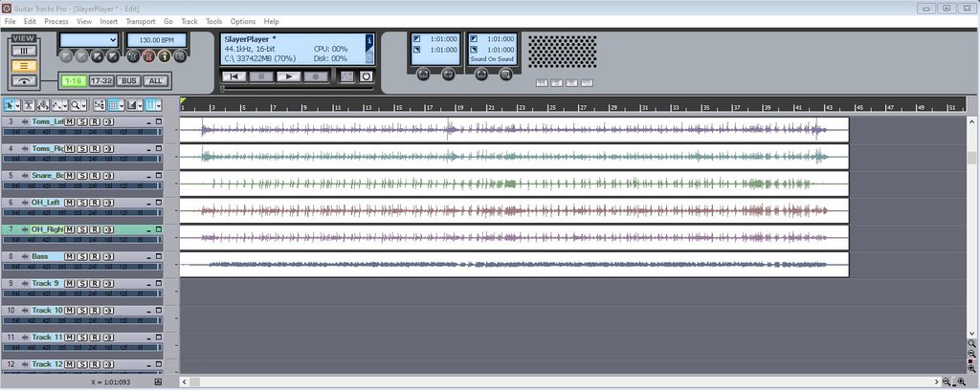Expand the Select tool dropdown arrow
The height and width of the screenshot is (390, 980).
tap(18, 105)
